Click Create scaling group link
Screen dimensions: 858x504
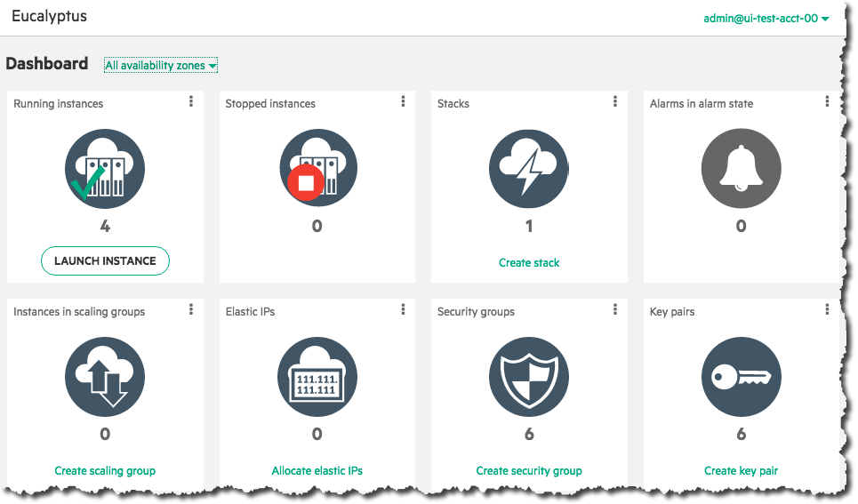(x=105, y=470)
